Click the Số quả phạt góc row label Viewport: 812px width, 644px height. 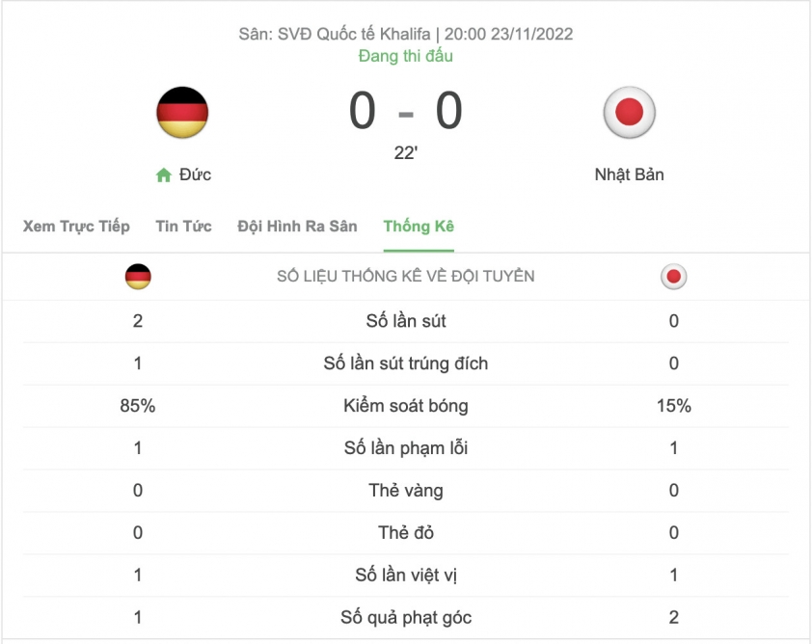pos(405,618)
